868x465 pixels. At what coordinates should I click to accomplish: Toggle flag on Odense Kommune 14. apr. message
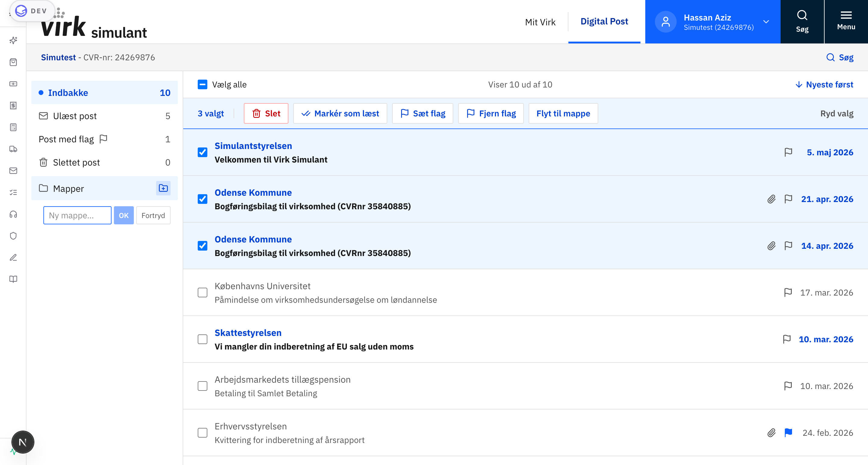coord(788,246)
